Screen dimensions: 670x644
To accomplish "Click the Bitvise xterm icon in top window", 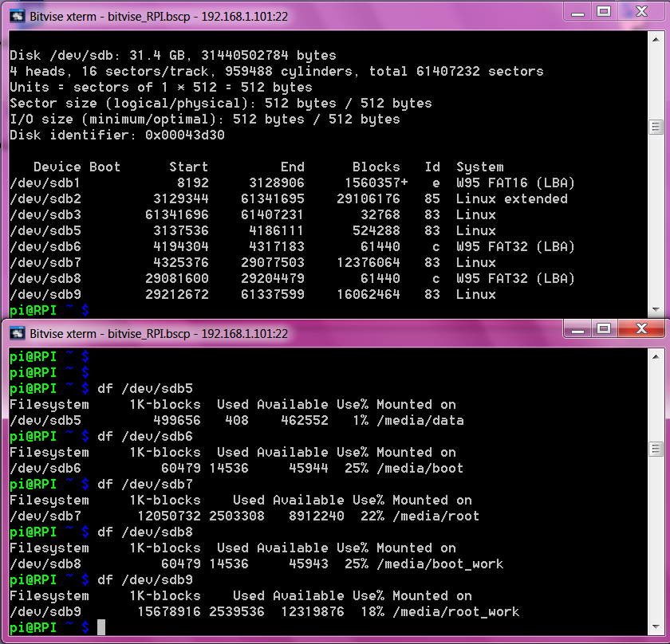I will click(x=16, y=15).
